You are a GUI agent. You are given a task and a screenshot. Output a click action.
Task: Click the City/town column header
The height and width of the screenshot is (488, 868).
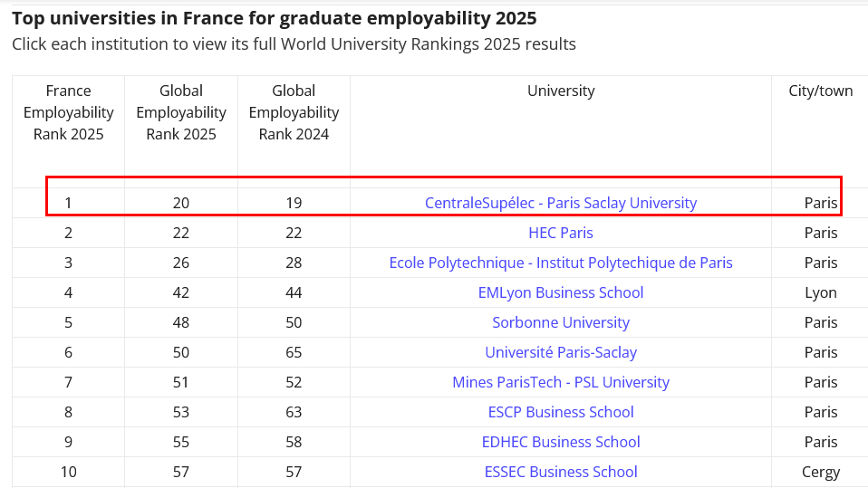coord(820,91)
